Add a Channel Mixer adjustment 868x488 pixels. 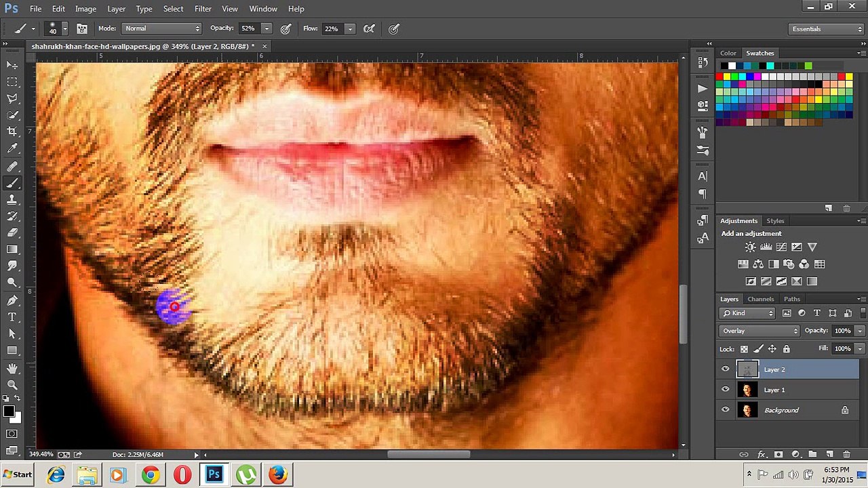click(804, 264)
